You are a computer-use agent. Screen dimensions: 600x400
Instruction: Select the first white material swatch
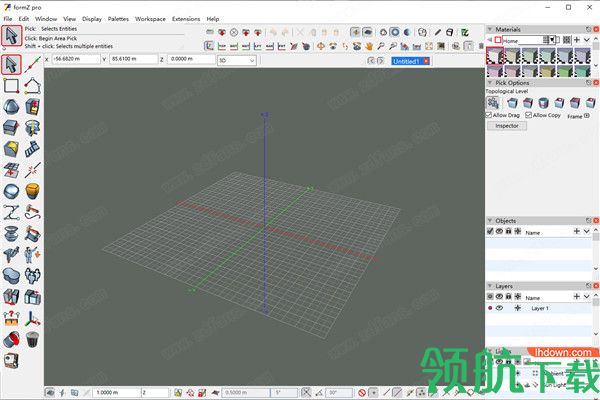click(x=495, y=56)
